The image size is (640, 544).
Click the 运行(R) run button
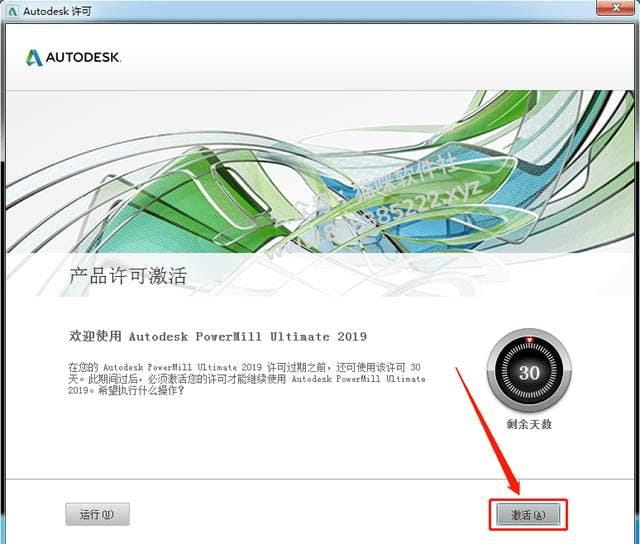tap(97, 514)
